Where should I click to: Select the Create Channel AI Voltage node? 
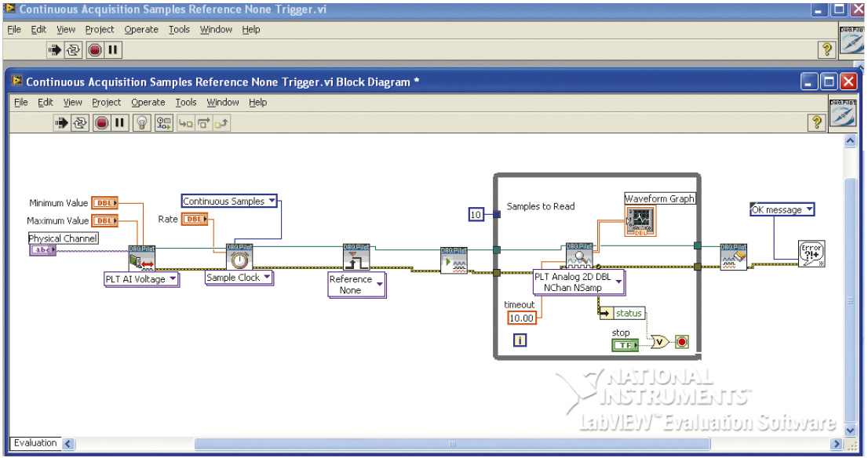(x=142, y=258)
